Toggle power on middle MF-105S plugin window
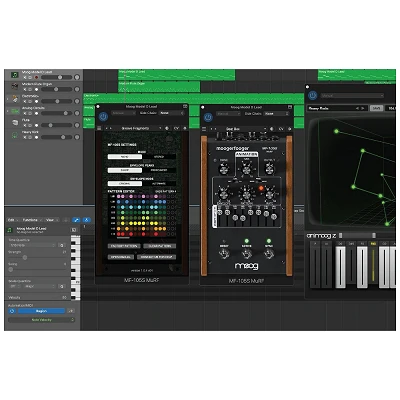Viewport: 400px width, 400px height. (208, 117)
